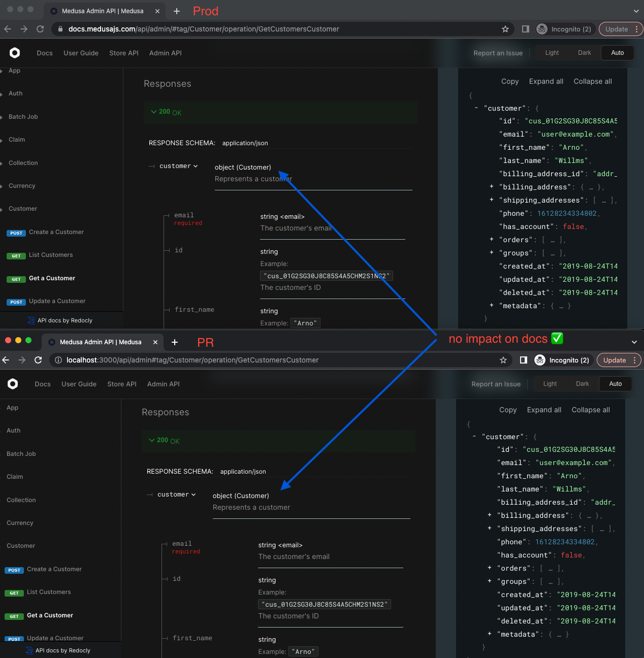Viewport: 644px width, 658px height.
Task: Click Report an Issue in Prod window
Action: tap(498, 53)
